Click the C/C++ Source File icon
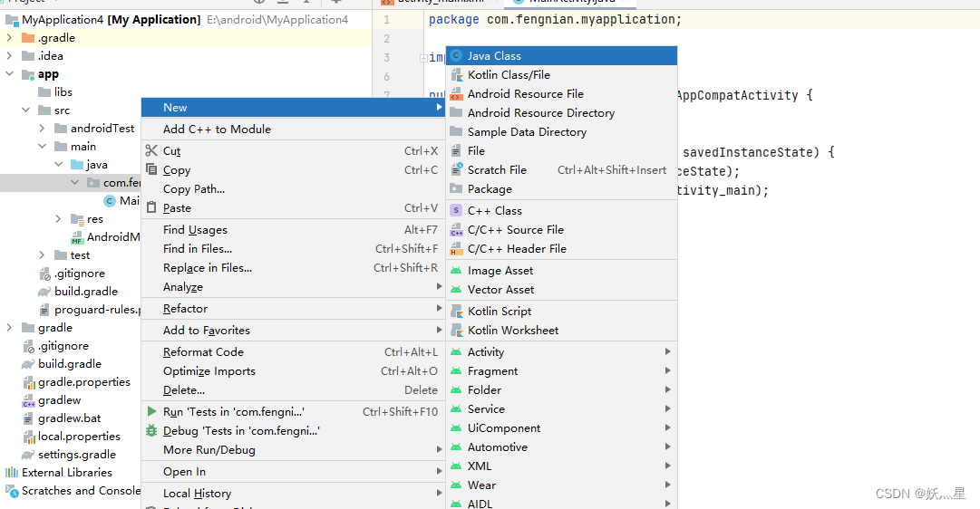The width and height of the screenshot is (980, 509). coord(456,230)
